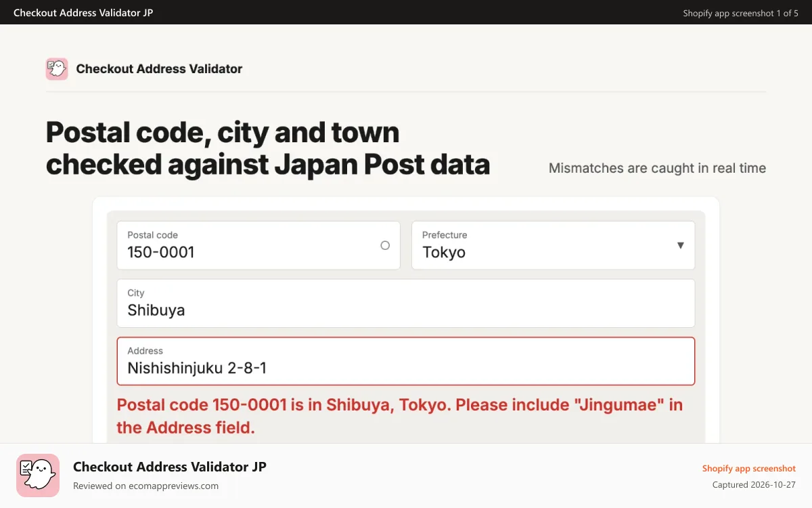
Task: Click the Address field with Nishishinjuku 2-8-1
Action: [x=406, y=361]
